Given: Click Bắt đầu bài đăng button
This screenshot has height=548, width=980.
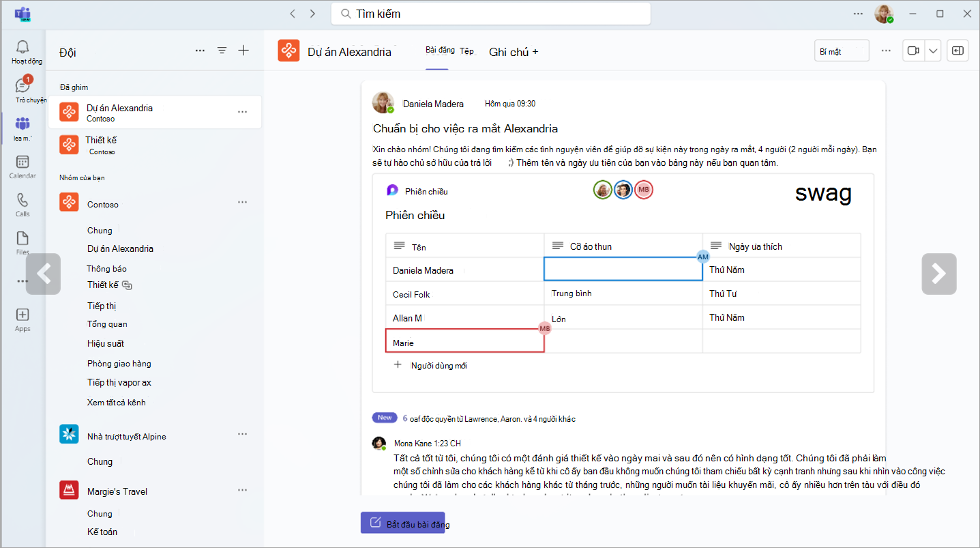Looking at the screenshot, I should 402,523.
